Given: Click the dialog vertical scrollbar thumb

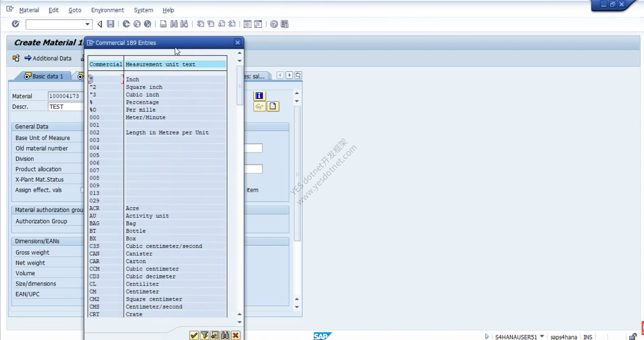Looking at the screenshot, I should click(x=240, y=86).
